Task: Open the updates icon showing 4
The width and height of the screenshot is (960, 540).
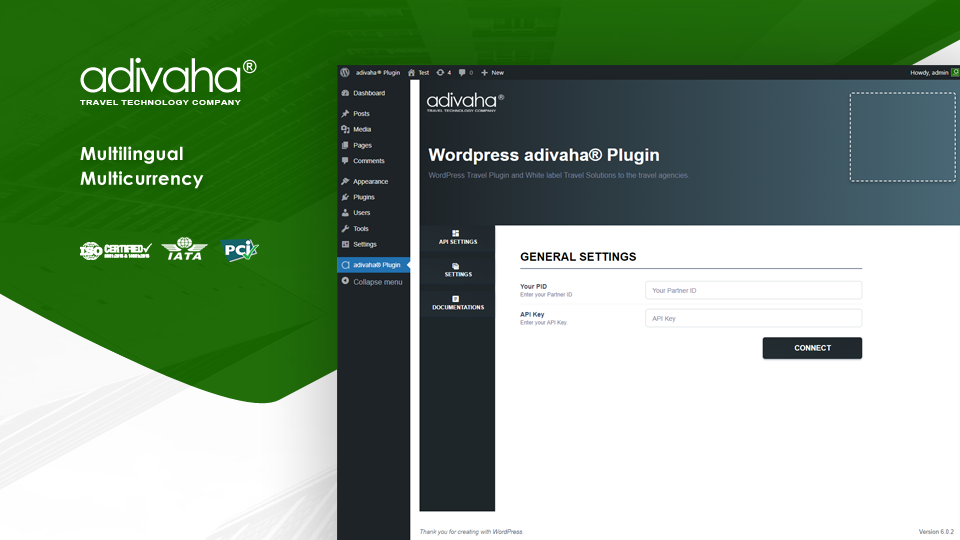Action: pyautogui.click(x=443, y=72)
